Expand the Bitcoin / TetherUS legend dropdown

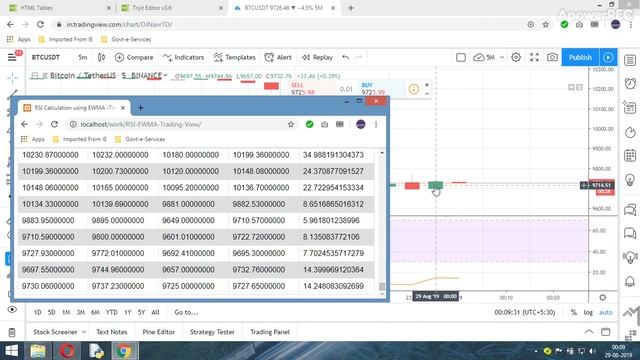[165, 76]
